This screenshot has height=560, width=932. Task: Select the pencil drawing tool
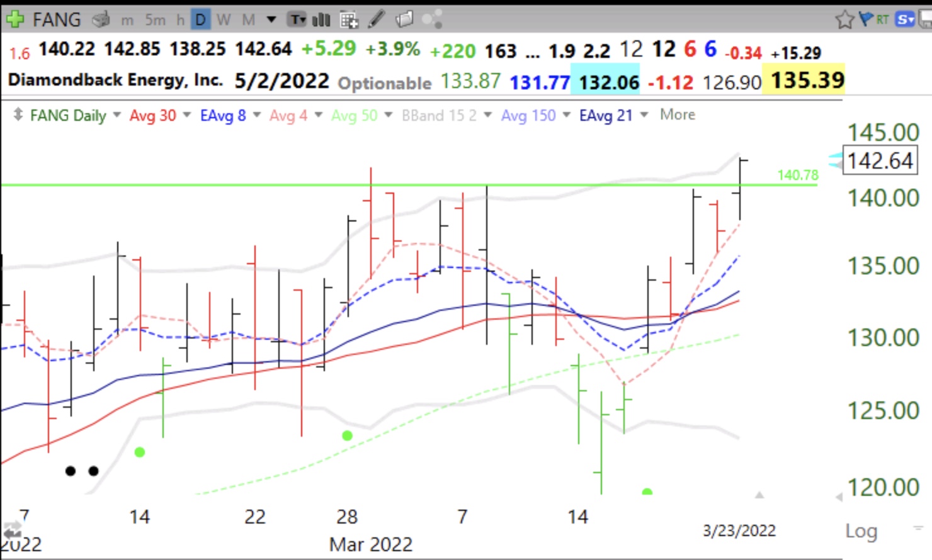(377, 20)
